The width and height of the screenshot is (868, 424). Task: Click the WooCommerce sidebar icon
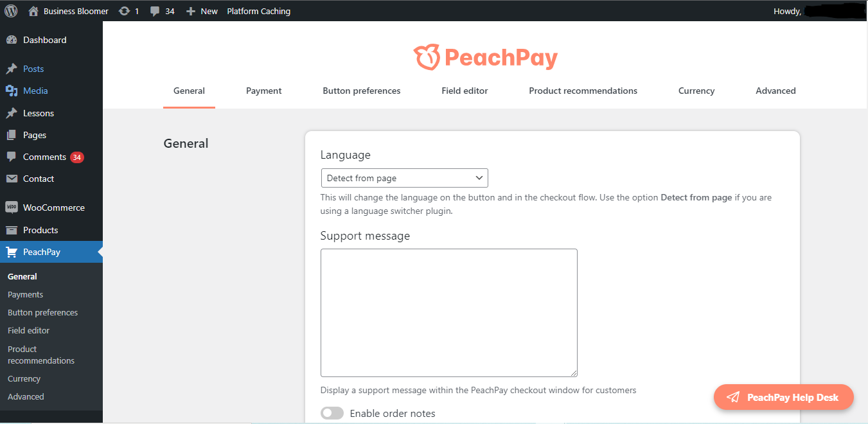12,208
